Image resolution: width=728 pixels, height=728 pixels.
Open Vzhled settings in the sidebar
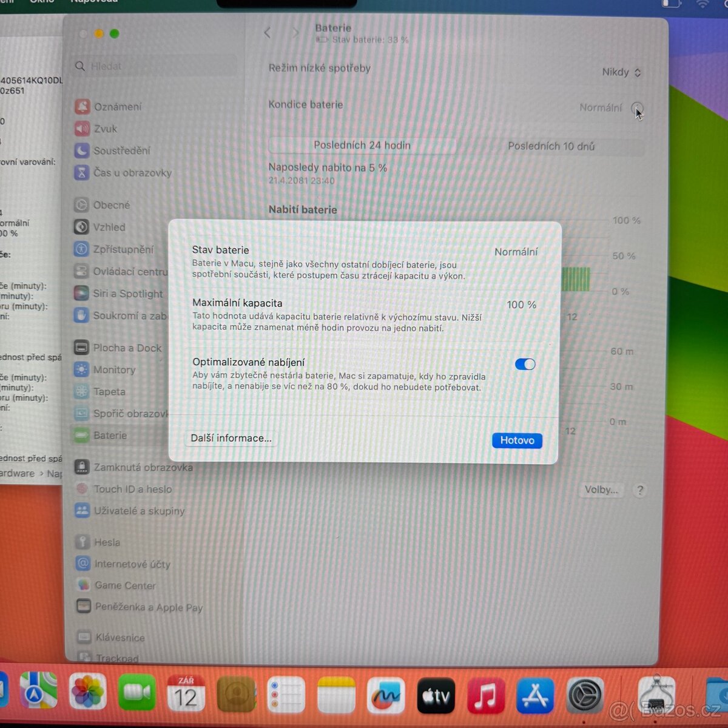(x=110, y=227)
